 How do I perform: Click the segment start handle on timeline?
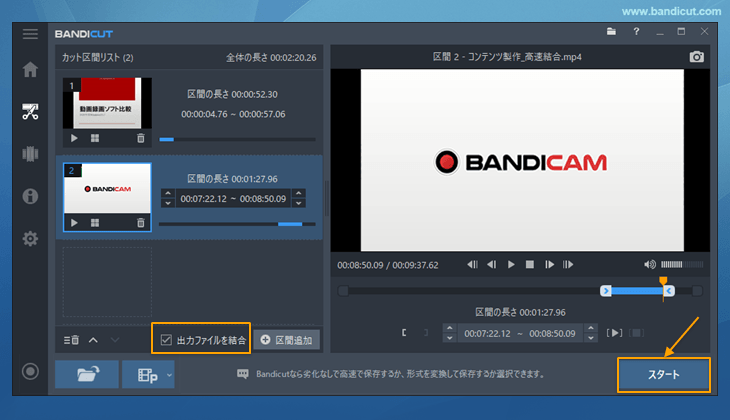pos(605,291)
